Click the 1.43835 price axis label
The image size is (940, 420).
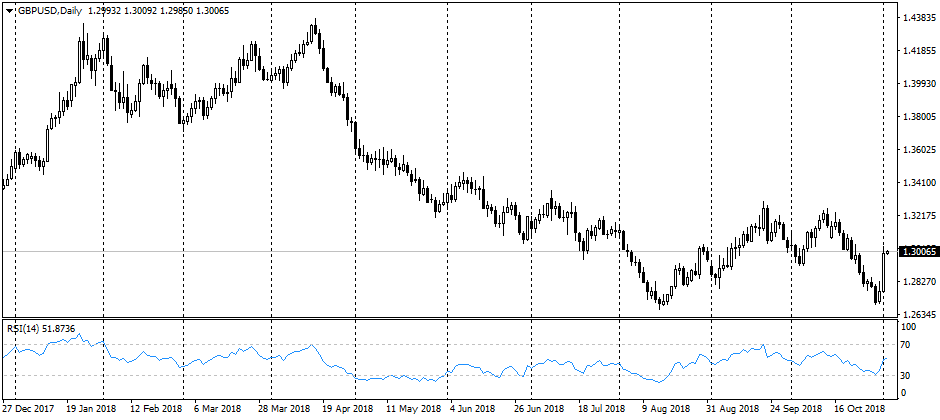click(918, 18)
